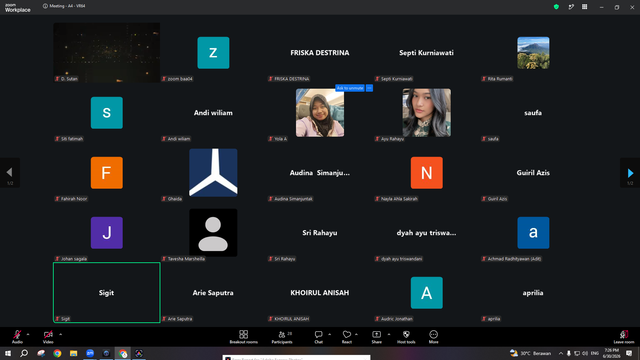Click the Zoom Workplace logo
640x360 pixels.
pos(18,8)
